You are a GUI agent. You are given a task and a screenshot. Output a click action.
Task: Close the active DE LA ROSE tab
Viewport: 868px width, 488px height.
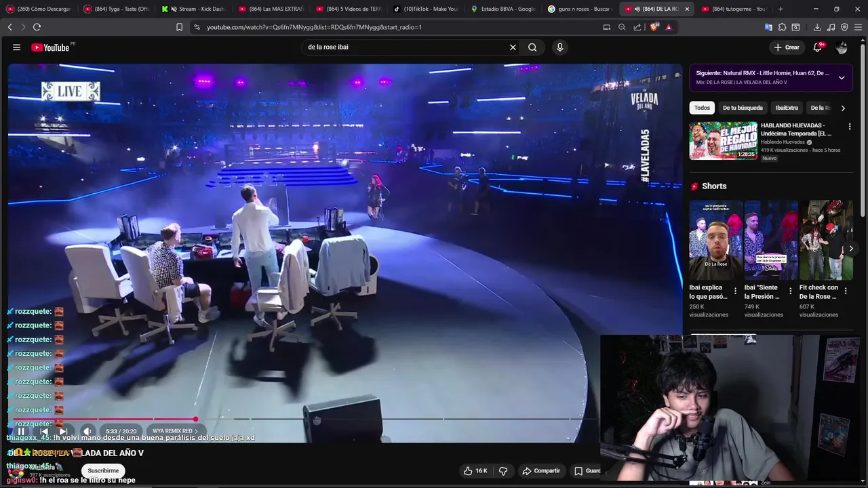point(687,9)
